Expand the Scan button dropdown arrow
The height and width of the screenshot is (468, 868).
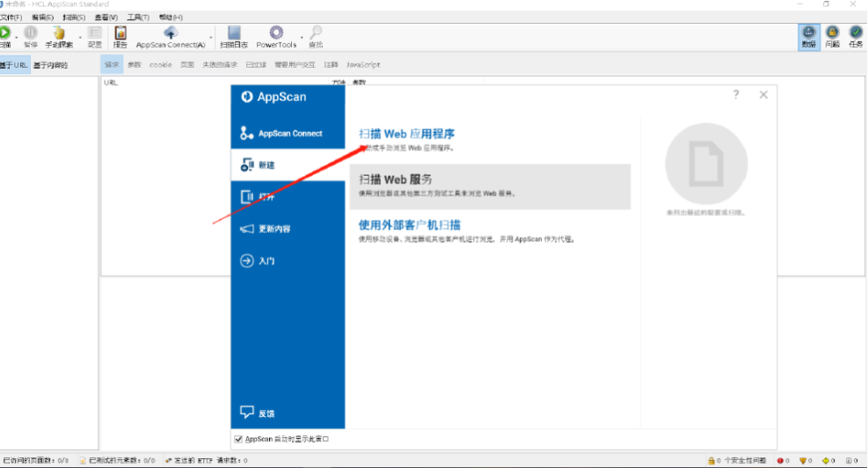[16, 37]
